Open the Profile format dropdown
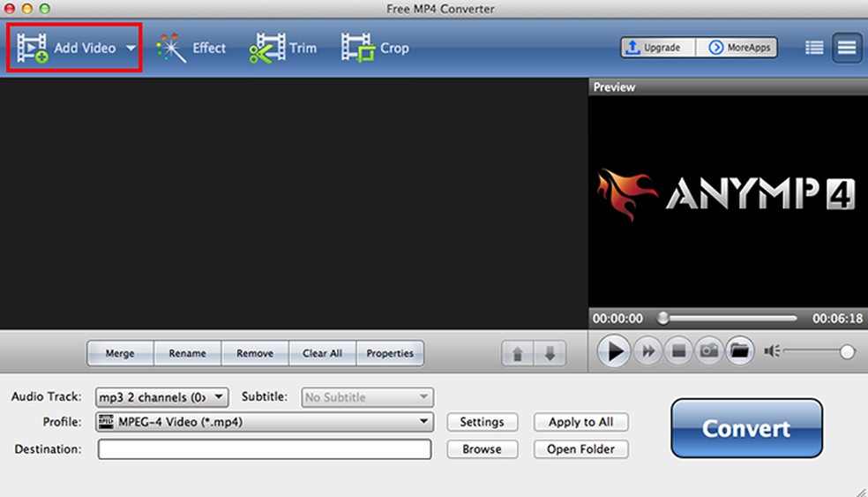 point(265,422)
